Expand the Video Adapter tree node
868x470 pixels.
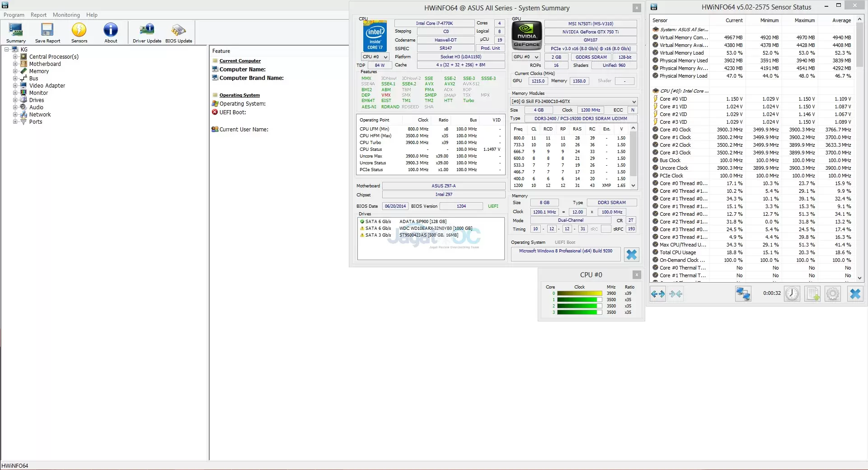click(x=15, y=85)
